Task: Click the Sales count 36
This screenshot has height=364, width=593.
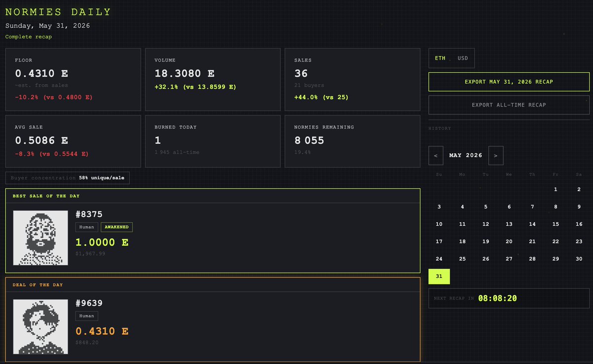Action: (301, 74)
